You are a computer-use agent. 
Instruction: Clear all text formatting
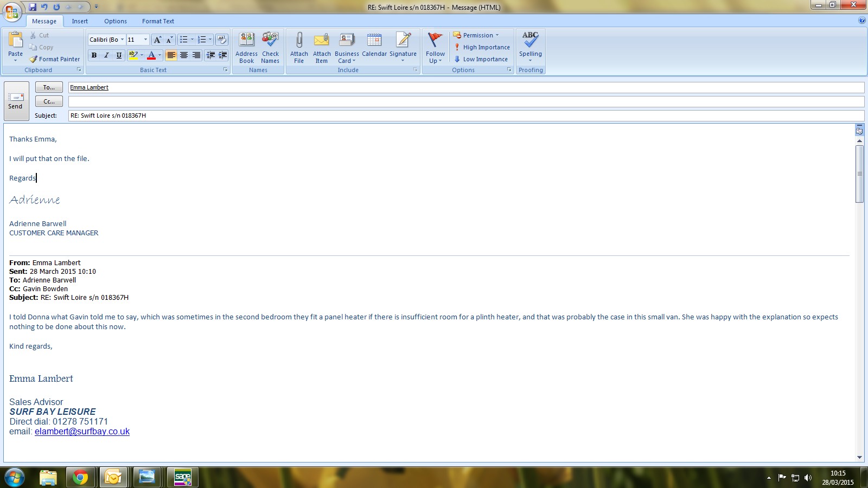click(222, 40)
